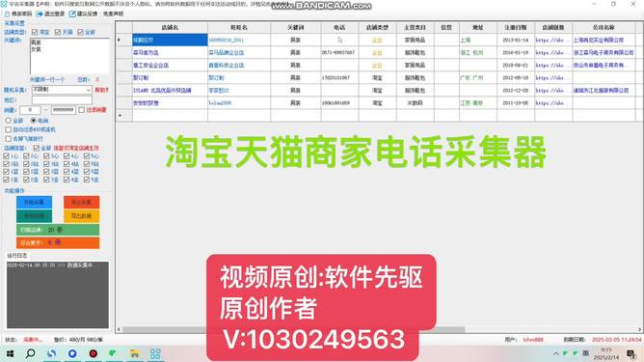644x362 pixels.
Task: Click the 地区 region input field
Action: click(x=62, y=100)
